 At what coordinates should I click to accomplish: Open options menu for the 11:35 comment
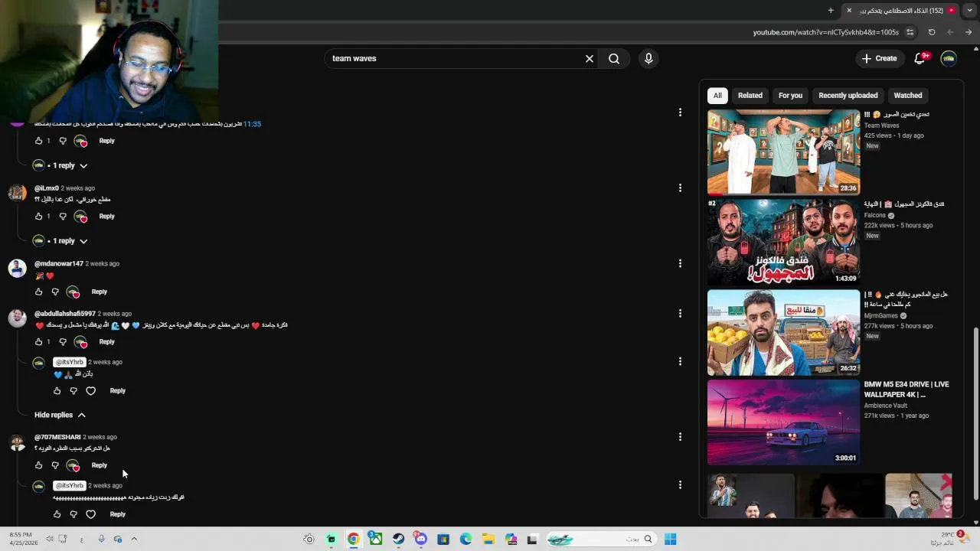[x=680, y=112]
